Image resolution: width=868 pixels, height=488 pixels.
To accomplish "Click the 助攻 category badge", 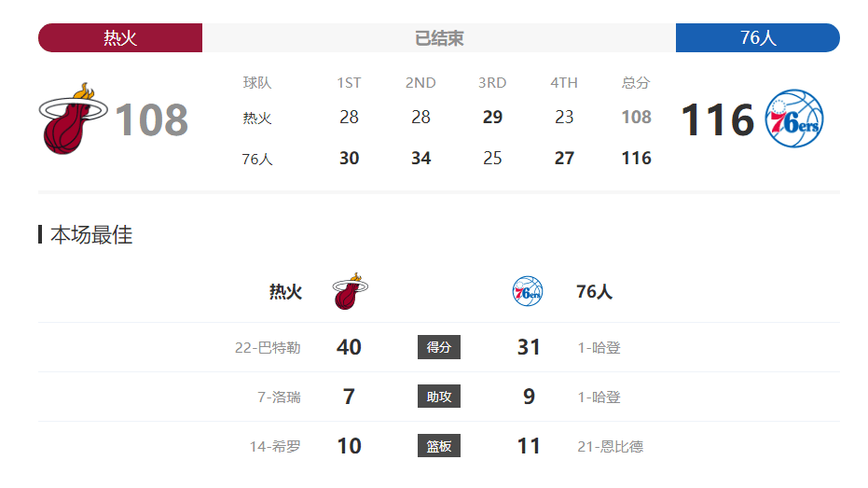I will coord(439,397).
